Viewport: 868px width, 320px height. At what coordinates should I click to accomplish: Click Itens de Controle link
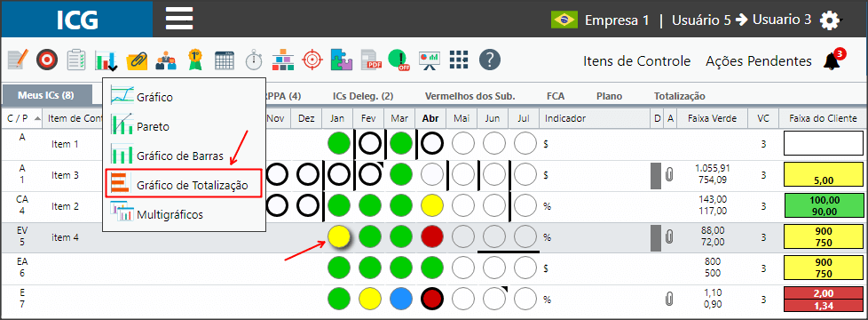tap(636, 61)
